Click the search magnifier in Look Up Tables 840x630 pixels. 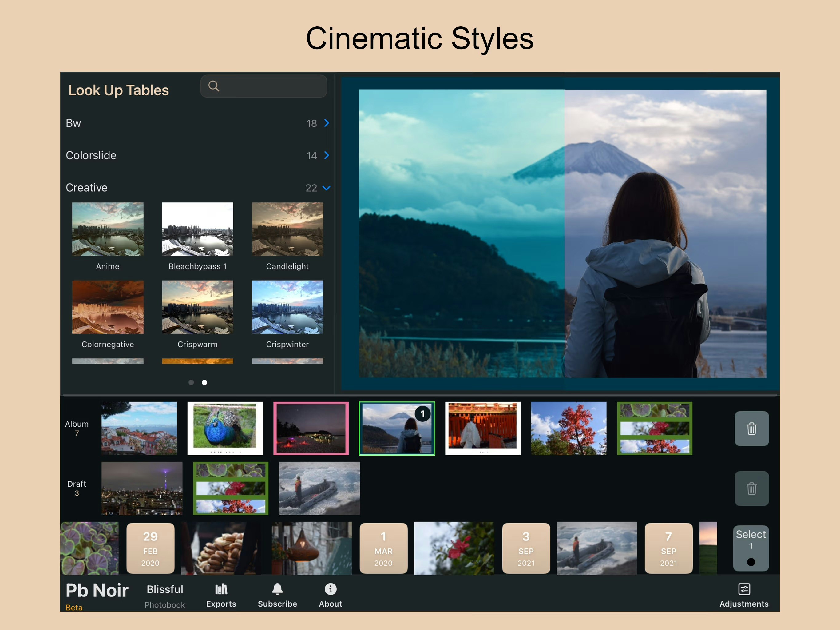pyautogui.click(x=214, y=86)
